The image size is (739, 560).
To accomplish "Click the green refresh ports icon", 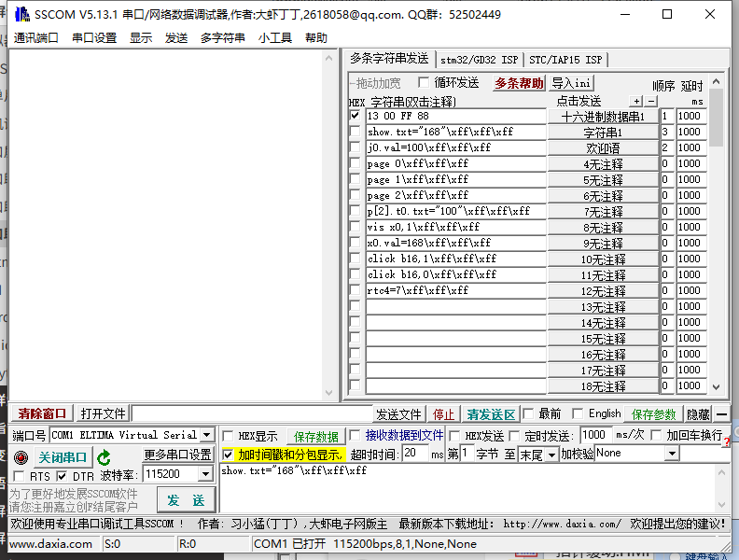I will point(104,457).
